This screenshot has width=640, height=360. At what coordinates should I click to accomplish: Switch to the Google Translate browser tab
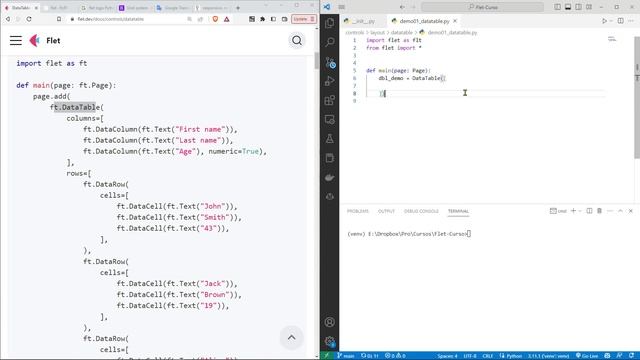click(x=173, y=8)
